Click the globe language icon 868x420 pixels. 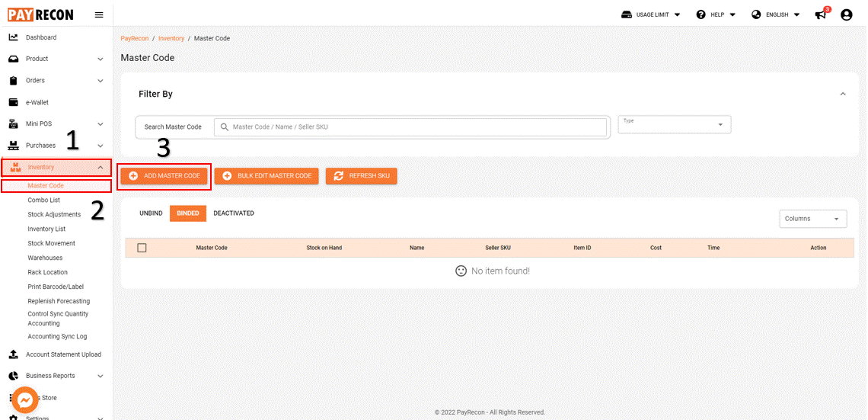pyautogui.click(x=756, y=15)
